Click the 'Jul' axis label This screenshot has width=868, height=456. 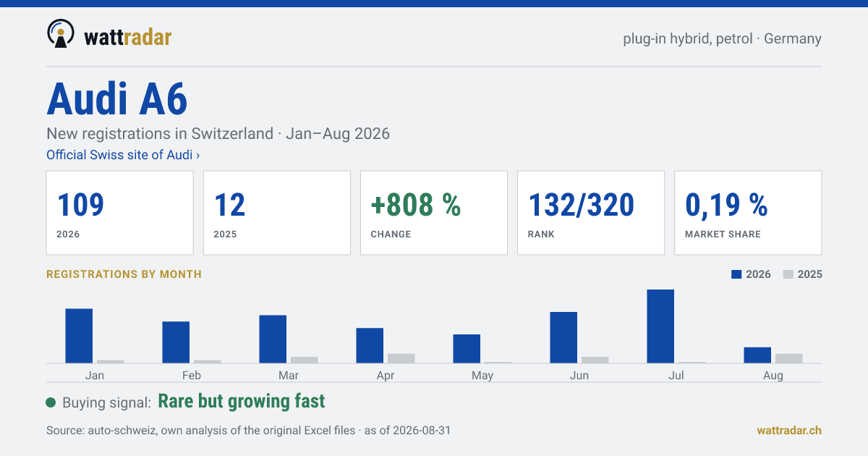point(676,375)
